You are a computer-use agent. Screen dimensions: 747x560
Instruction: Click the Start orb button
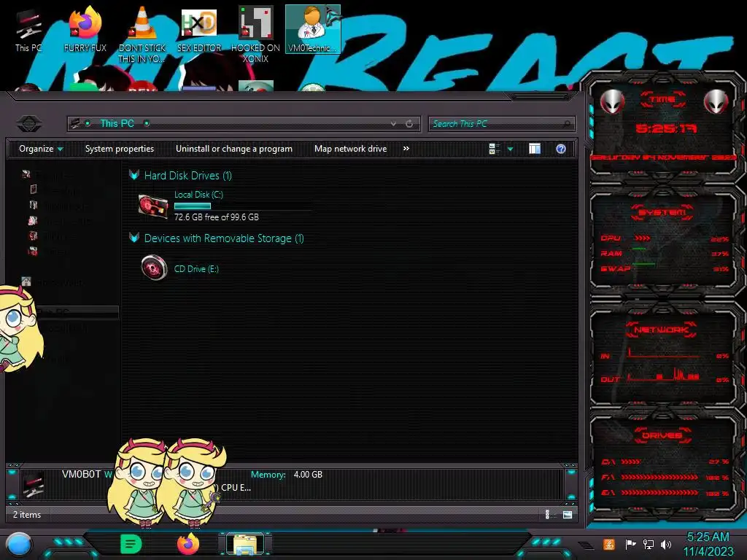pyautogui.click(x=18, y=545)
